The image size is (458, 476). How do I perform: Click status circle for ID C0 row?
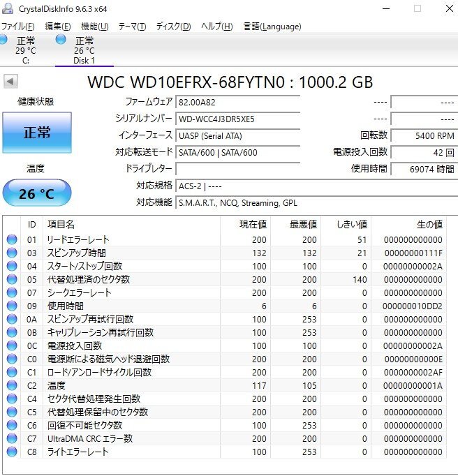coord(12,359)
